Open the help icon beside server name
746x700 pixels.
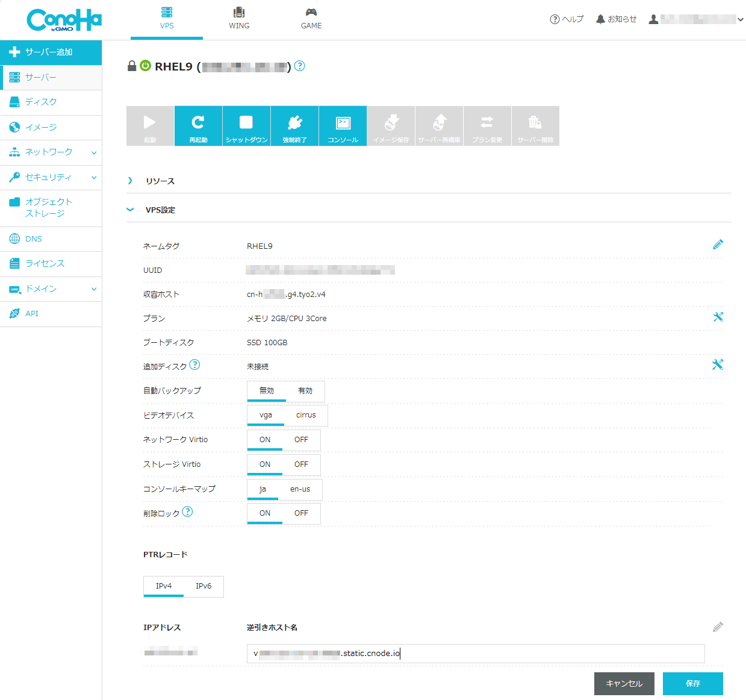[x=300, y=66]
